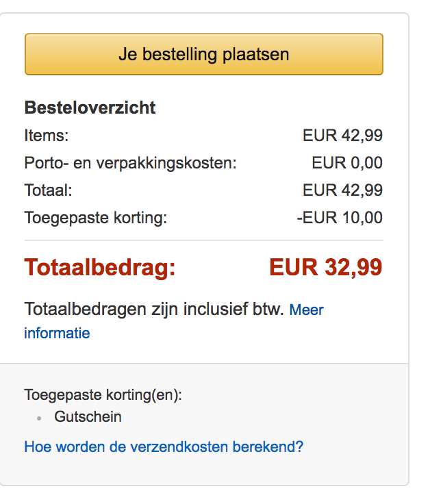Viewport: 430px width, 504px height.
Task: Select the Items label
Action: coord(47,136)
